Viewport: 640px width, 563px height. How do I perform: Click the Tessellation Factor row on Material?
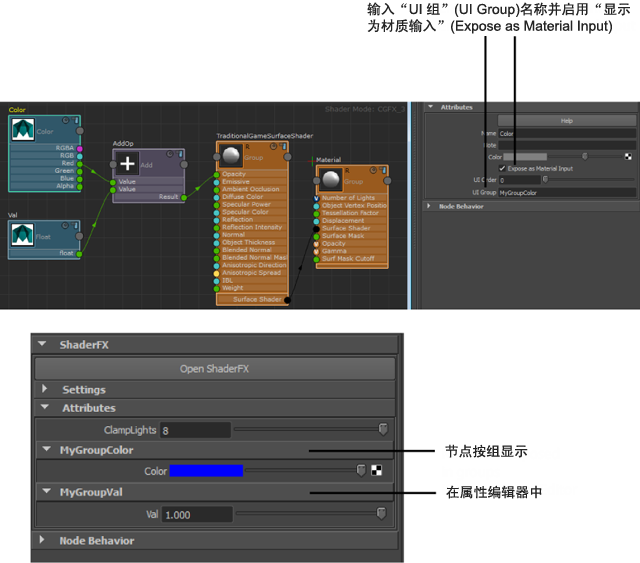coord(351,213)
